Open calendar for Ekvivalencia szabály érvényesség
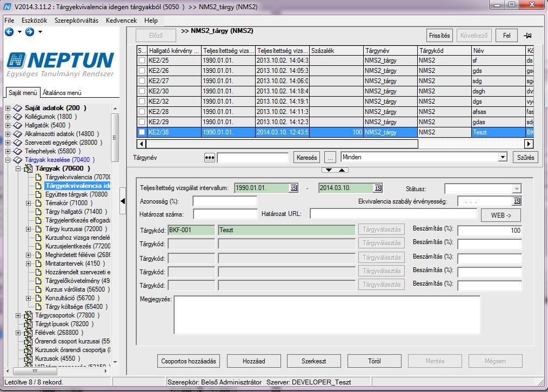Screen dimensions: 548x392 [x=517, y=201]
